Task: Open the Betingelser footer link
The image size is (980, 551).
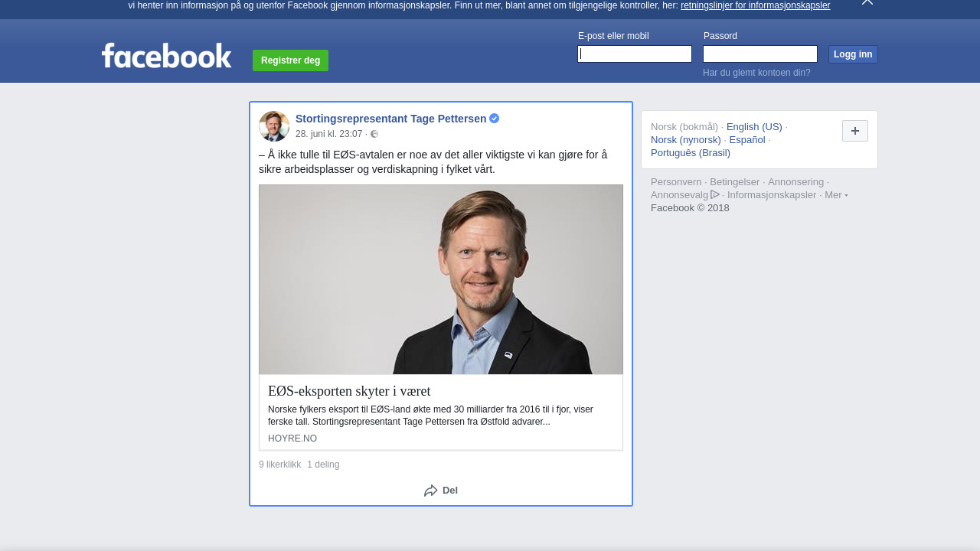Action: pyautogui.click(x=735, y=182)
